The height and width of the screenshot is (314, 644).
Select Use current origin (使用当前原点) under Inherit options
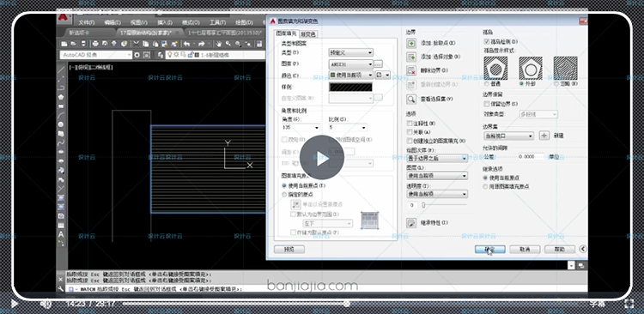[x=485, y=178]
